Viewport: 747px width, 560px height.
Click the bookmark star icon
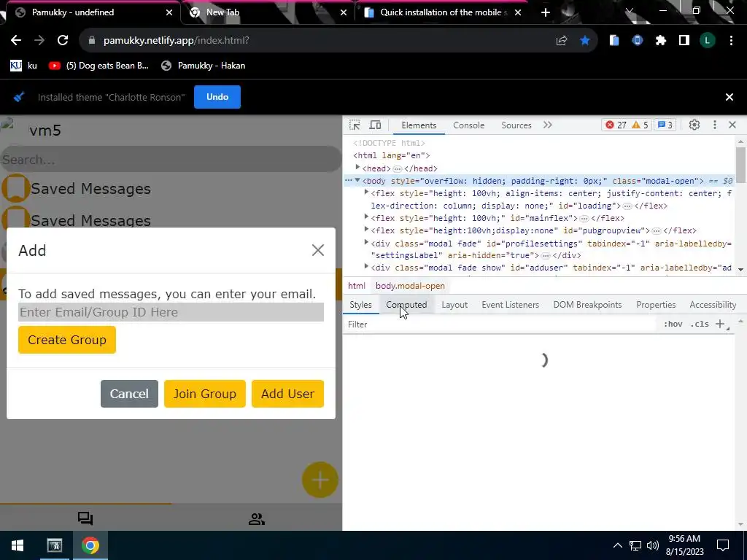[x=585, y=41]
